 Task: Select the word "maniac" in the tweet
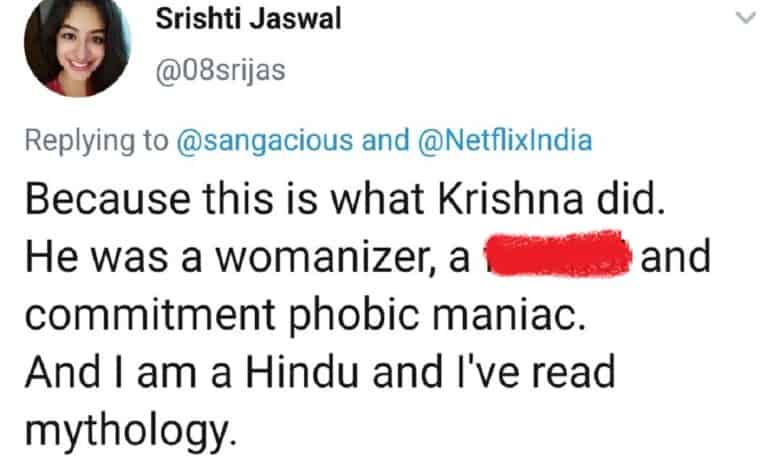(x=509, y=315)
